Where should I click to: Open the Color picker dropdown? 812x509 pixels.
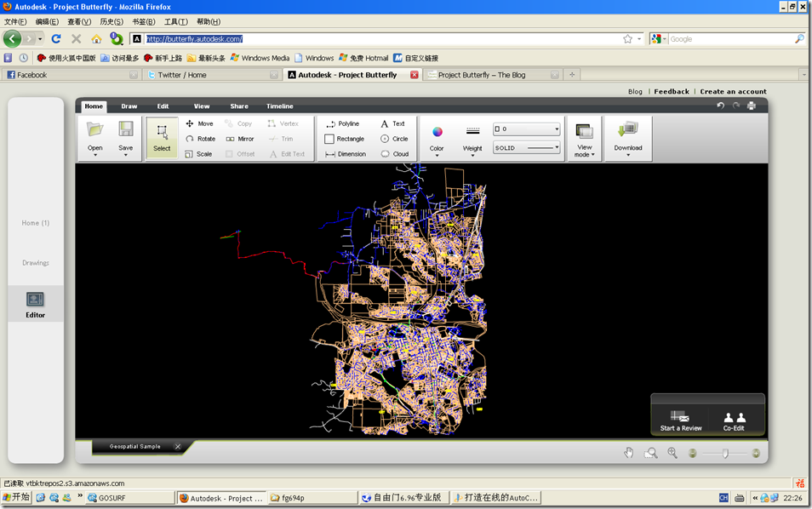click(437, 139)
